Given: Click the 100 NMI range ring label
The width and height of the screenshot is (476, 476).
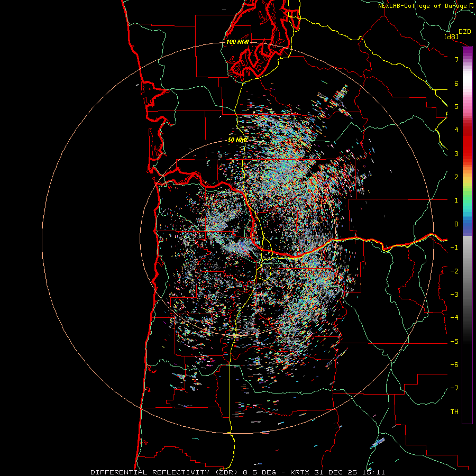Looking at the screenshot, I should tap(237, 42).
